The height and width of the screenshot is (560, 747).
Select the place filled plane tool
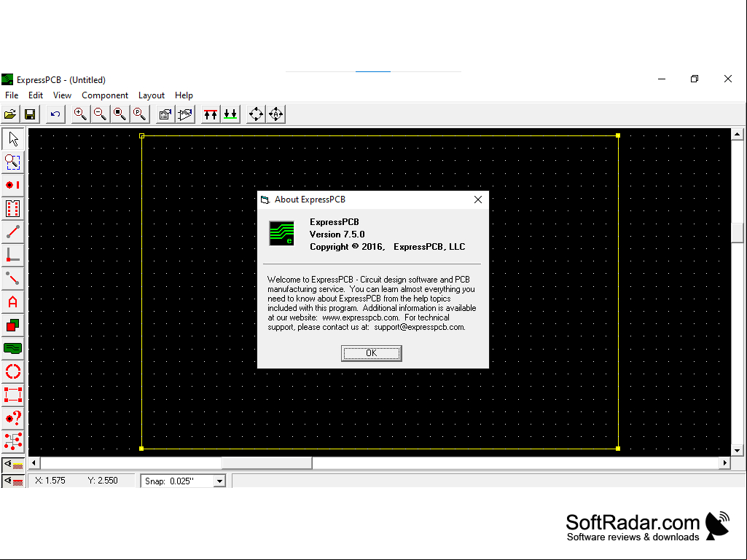13,349
